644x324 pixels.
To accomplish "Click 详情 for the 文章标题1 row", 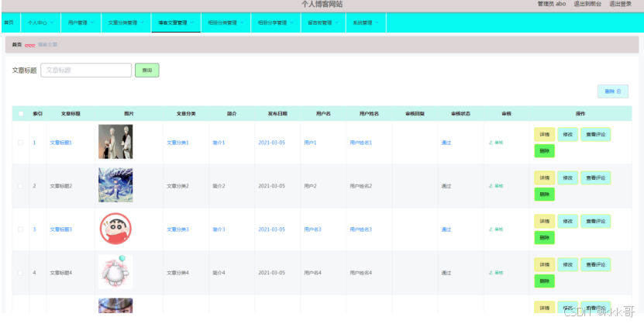I will point(544,134).
